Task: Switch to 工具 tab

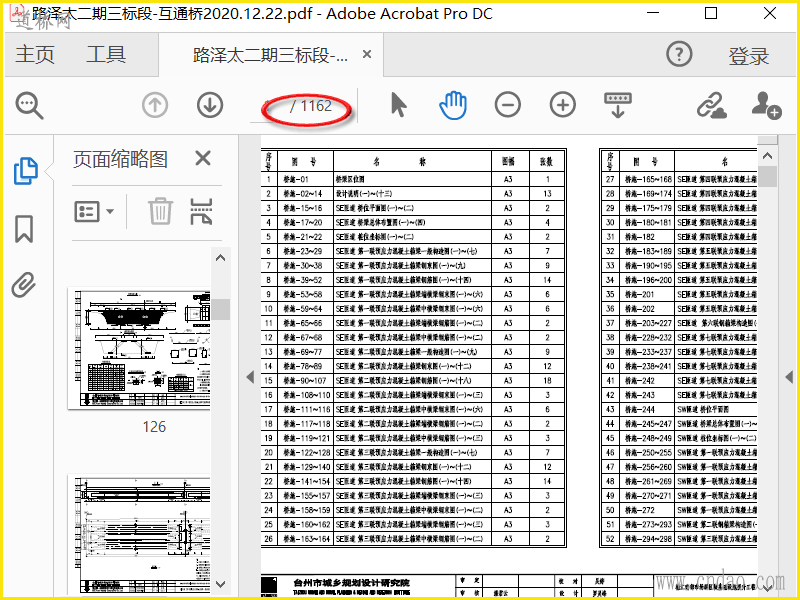Action: pyautogui.click(x=106, y=54)
